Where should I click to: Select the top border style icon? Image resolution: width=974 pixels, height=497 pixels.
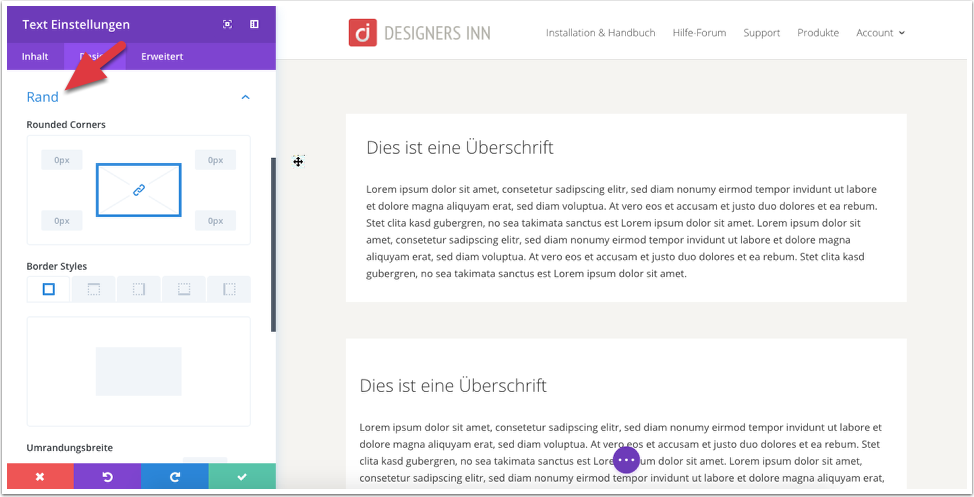(94, 289)
